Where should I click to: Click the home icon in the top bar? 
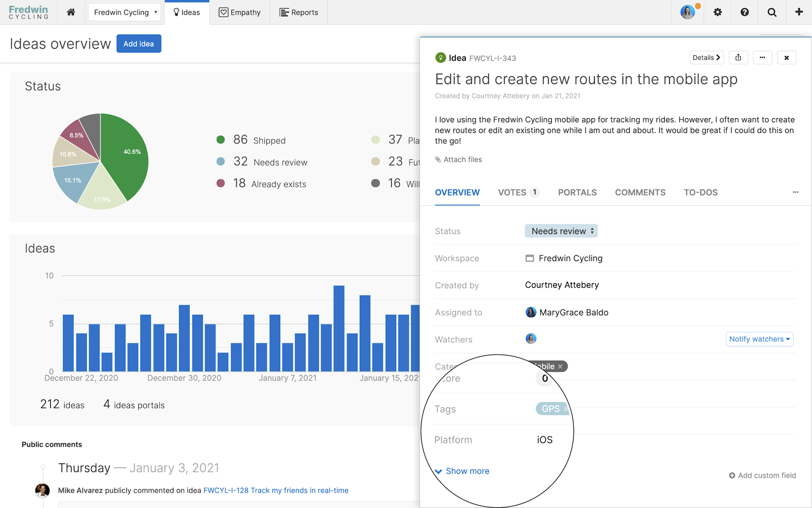point(71,12)
